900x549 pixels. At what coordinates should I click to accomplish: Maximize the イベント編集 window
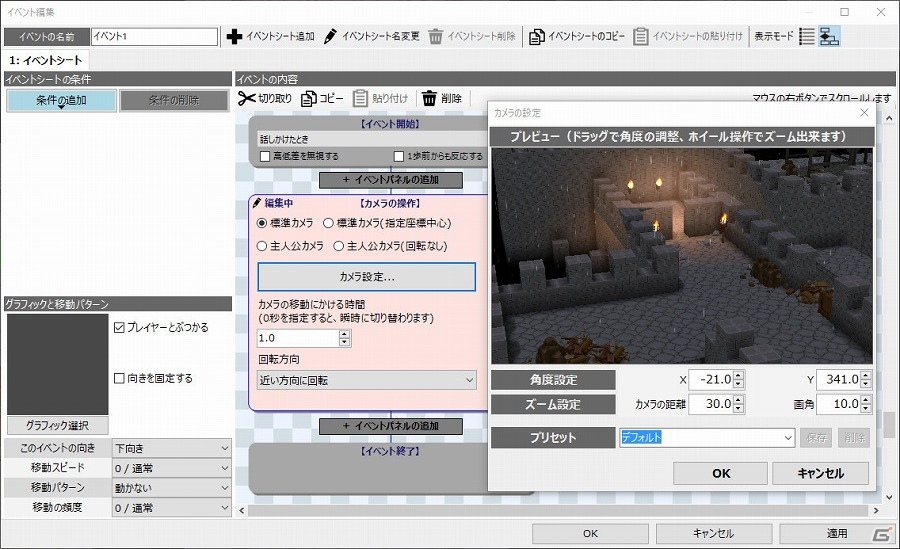pyautogui.click(x=844, y=11)
